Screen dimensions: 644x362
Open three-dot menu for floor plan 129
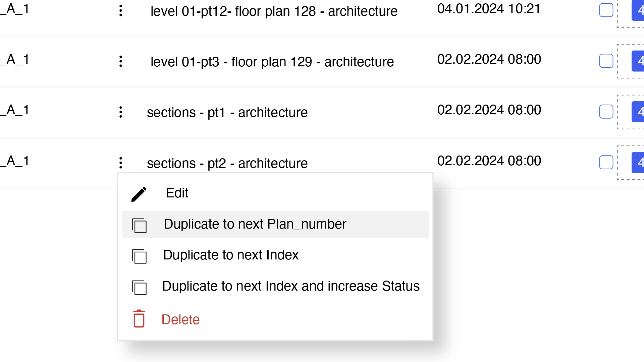[x=121, y=61]
